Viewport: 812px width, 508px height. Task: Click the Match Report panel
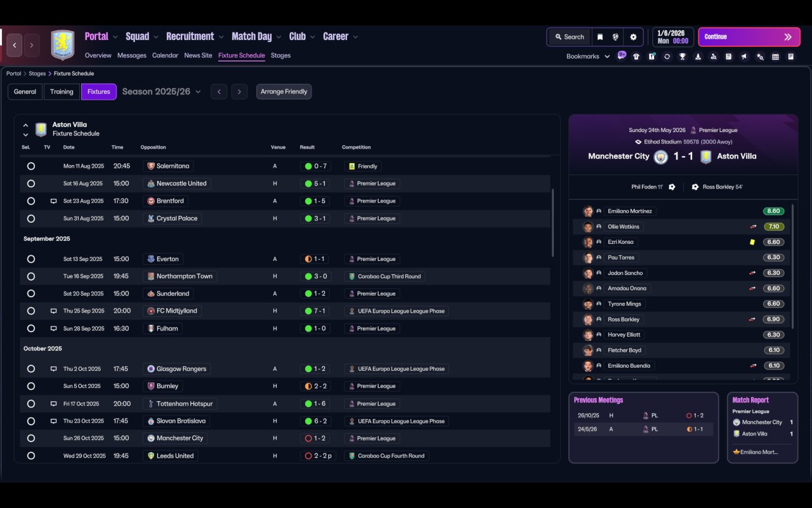click(x=762, y=427)
